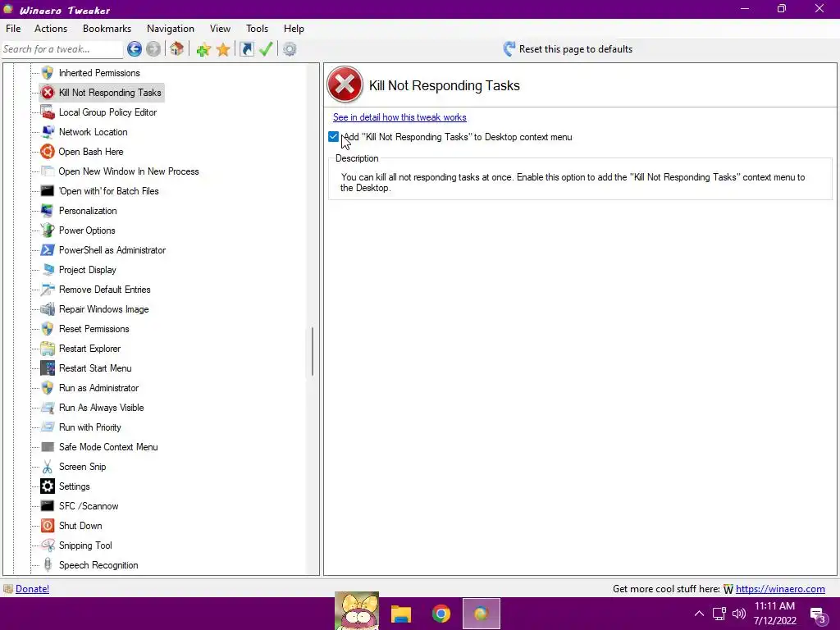Click the Local Group Policy Editor icon

pos(48,112)
